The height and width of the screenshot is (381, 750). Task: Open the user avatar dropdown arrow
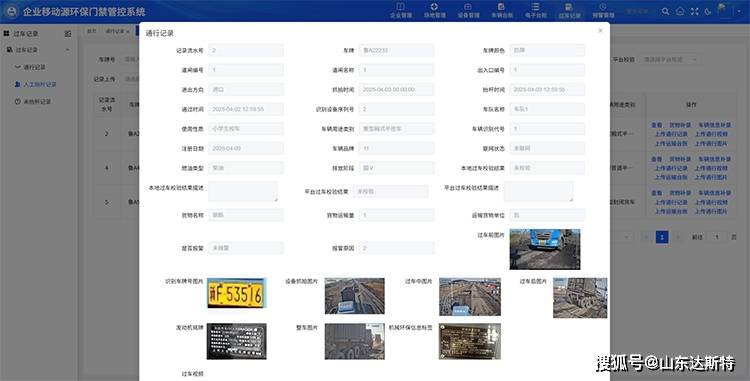[739, 11]
